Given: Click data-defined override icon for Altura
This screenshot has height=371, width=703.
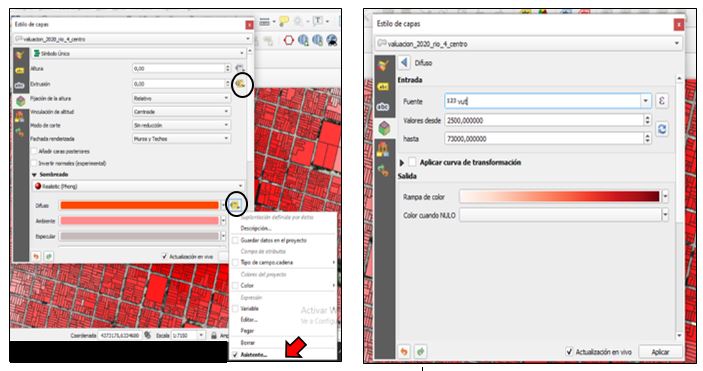Looking at the screenshot, I should (x=240, y=68).
